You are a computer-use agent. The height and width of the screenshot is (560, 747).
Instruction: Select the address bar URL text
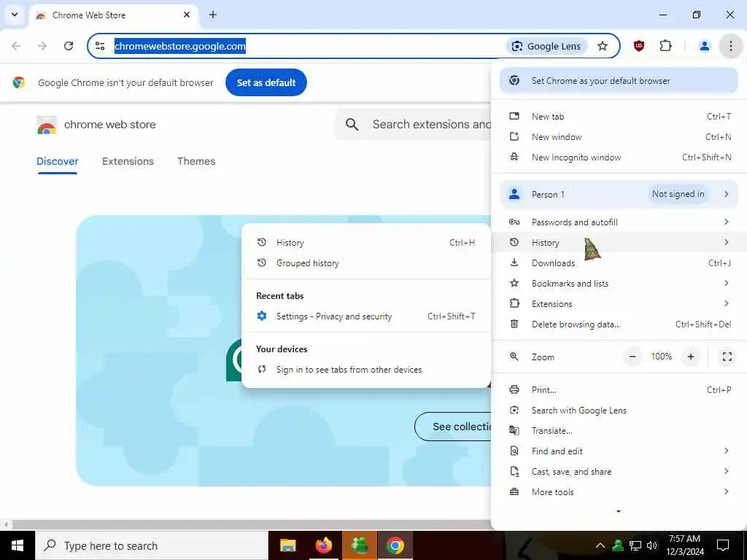click(180, 46)
